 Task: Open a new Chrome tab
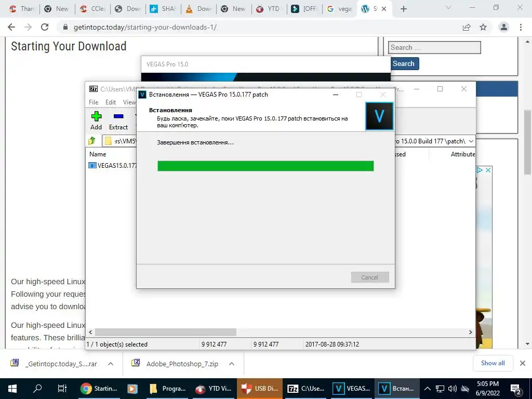pyautogui.click(x=403, y=9)
